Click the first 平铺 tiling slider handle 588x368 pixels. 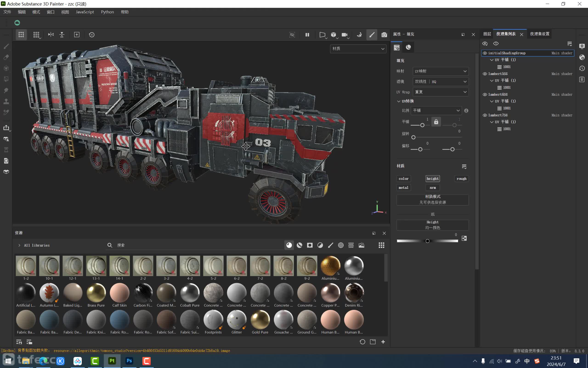[422, 125]
